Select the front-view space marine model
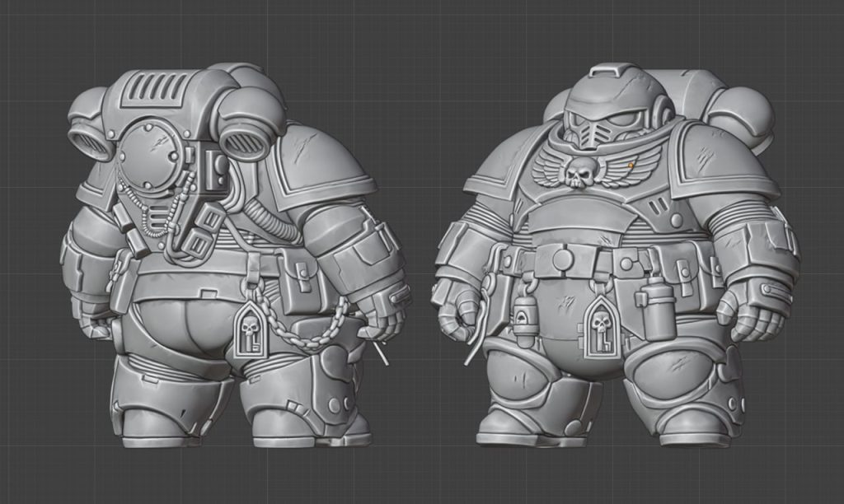The height and width of the screenshot is (504, 844). 615,255
